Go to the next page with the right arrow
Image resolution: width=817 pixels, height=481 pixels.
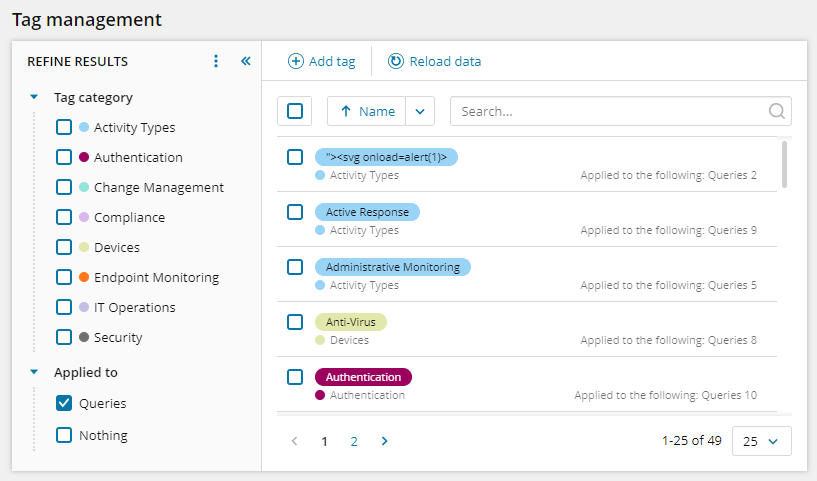385,441
